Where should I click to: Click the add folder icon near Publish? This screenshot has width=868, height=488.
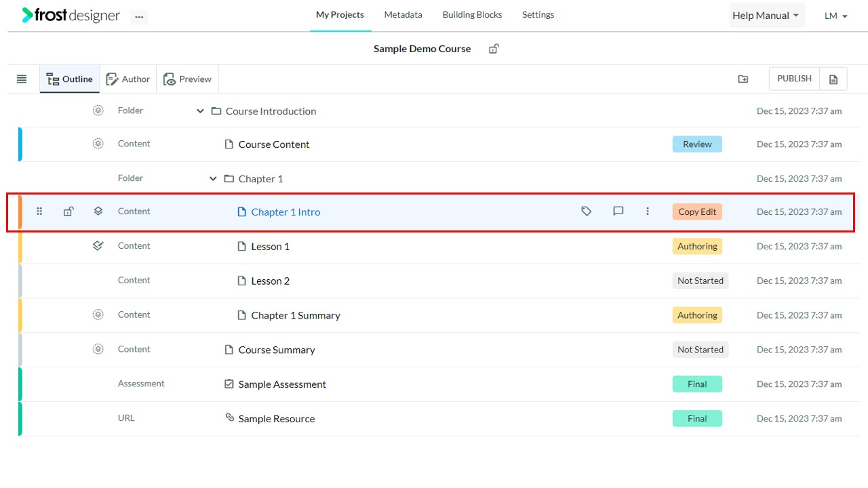pos(743,79)
